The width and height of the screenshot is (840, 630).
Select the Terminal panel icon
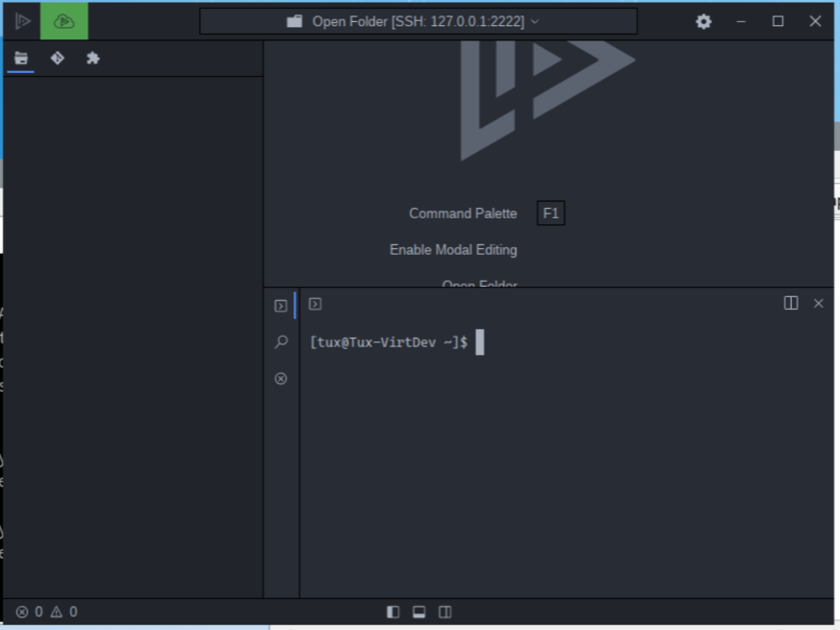point(281,306)
